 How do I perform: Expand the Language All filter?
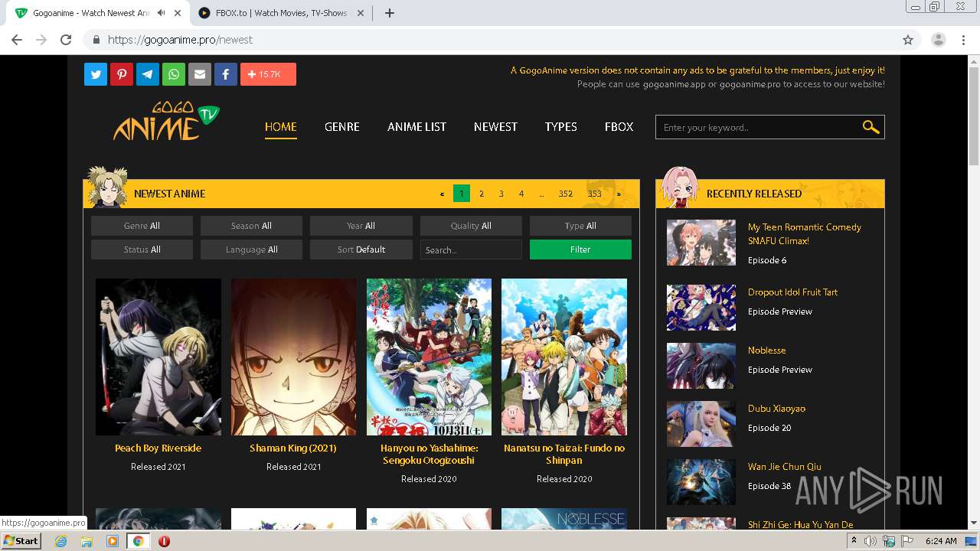coord(251,249)
